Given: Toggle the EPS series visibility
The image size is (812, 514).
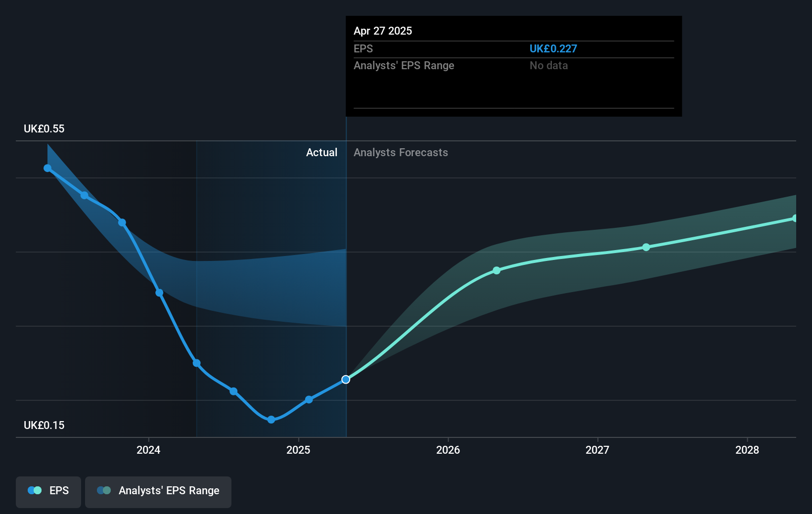Looking at the screenshot, I should point(48,491).
